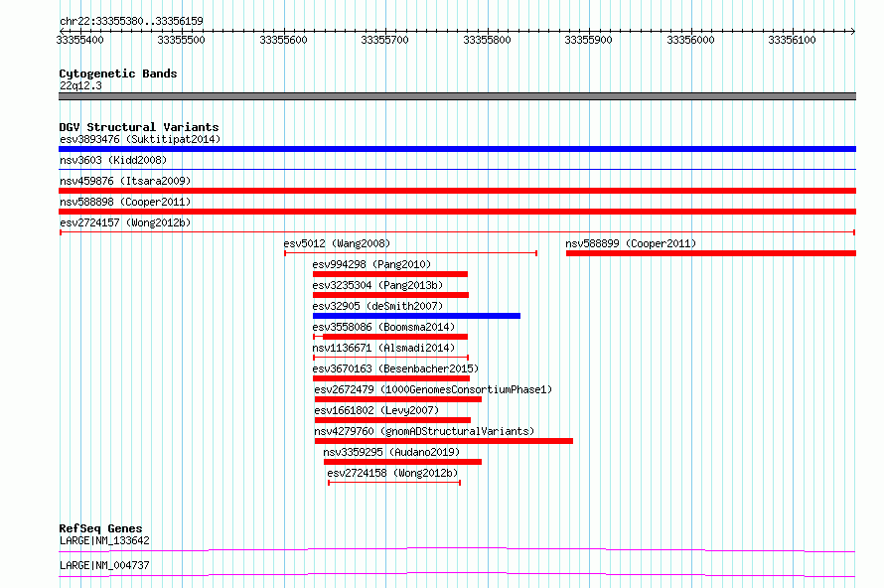Image resolution: width=884 pixels, height=588 pixels.
Task: Click the DGV Structural Variants track heading
Action: tap(139, 127)
